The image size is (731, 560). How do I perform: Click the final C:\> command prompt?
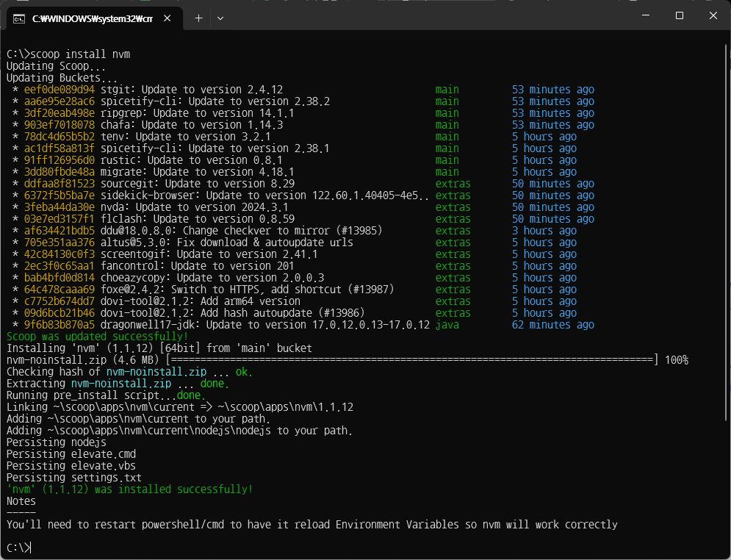[x=18, y=548]
